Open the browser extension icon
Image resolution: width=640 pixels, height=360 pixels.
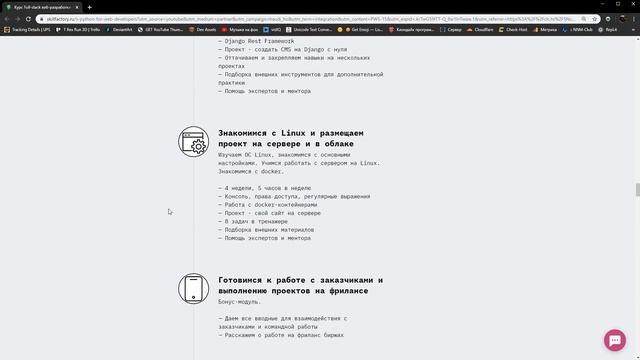(x=608, y=19)
